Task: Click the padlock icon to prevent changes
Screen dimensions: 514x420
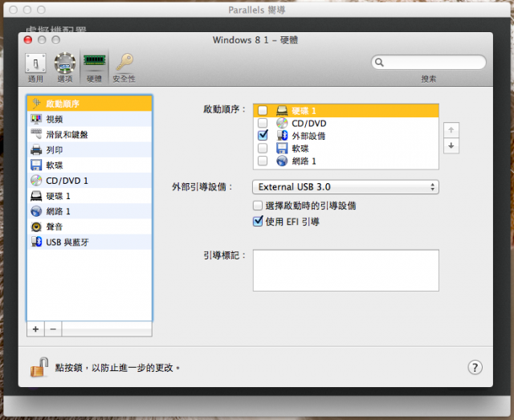Action: [39, 367]
